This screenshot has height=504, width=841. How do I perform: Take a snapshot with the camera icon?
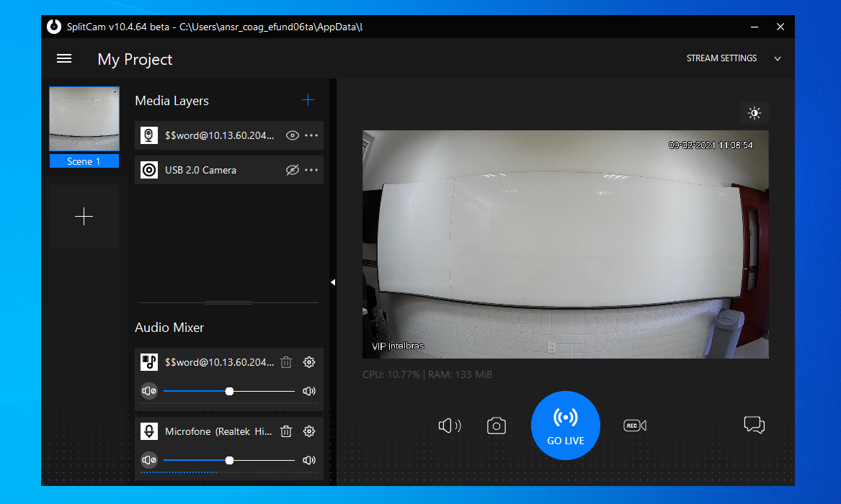[x=497, y=426]
